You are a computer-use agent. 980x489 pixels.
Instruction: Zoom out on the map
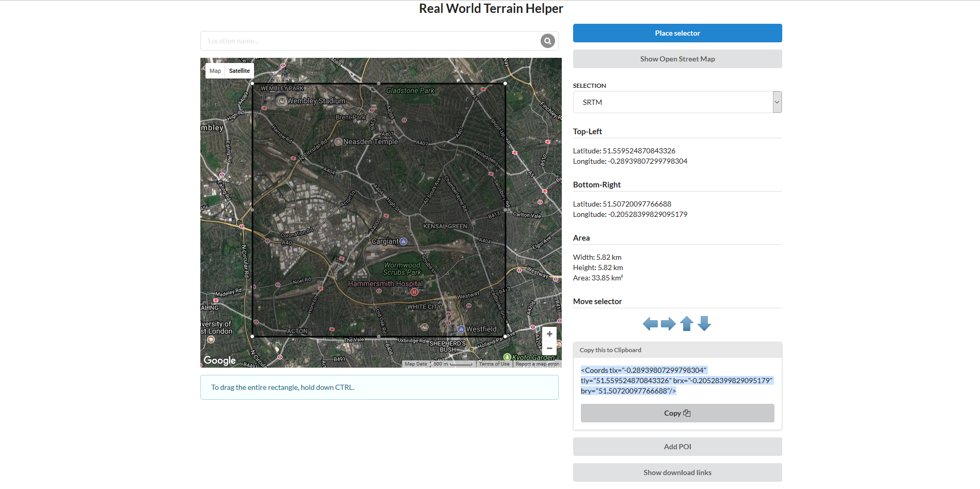click(549, 348)
